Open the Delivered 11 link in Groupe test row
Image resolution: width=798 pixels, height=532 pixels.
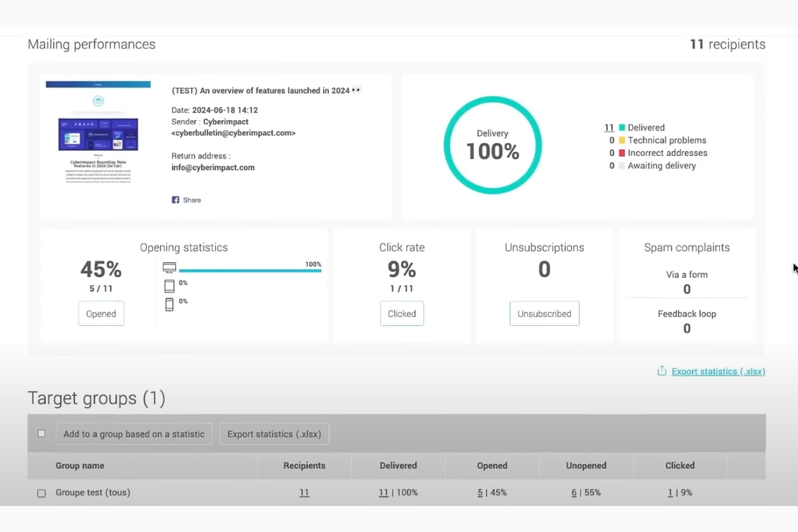pyautogui.click(x=383, y=493)
